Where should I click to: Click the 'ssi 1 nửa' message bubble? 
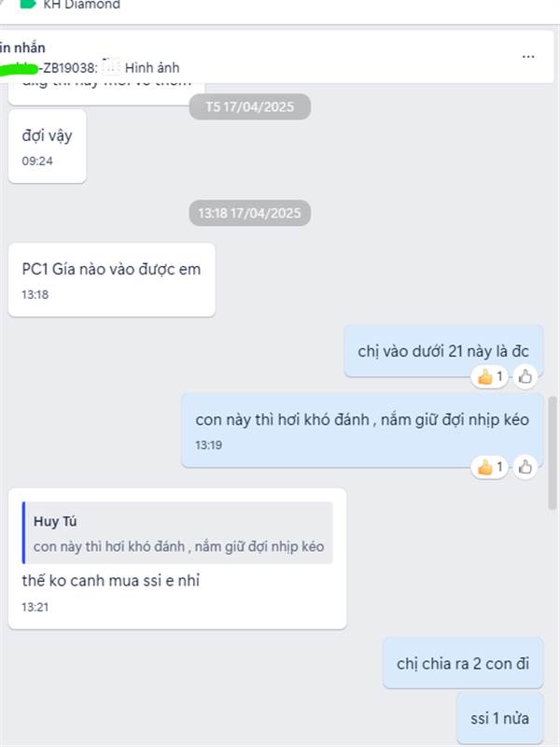point(499,718)
